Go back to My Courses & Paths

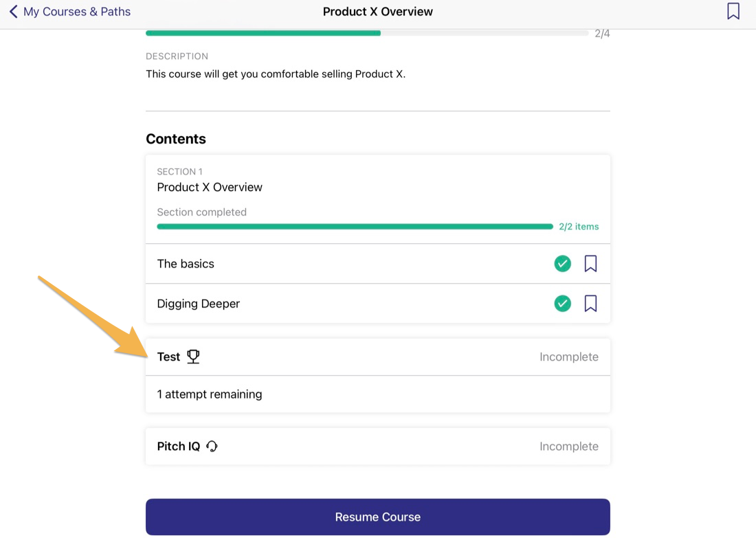point(77,12)
